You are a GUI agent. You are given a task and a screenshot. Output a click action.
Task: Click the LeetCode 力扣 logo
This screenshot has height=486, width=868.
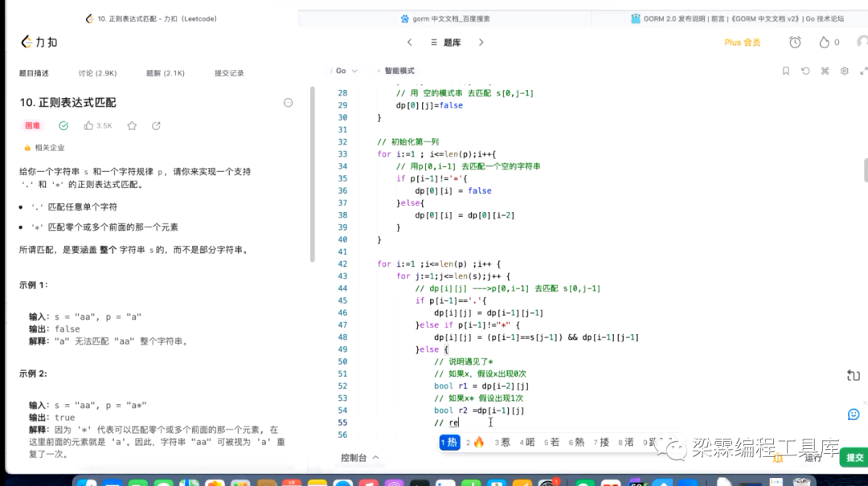39,41
